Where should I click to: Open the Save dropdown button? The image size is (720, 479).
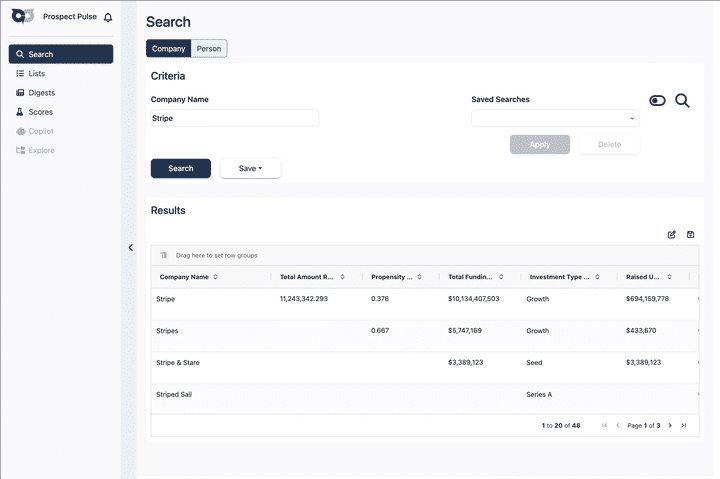(250, 169)
